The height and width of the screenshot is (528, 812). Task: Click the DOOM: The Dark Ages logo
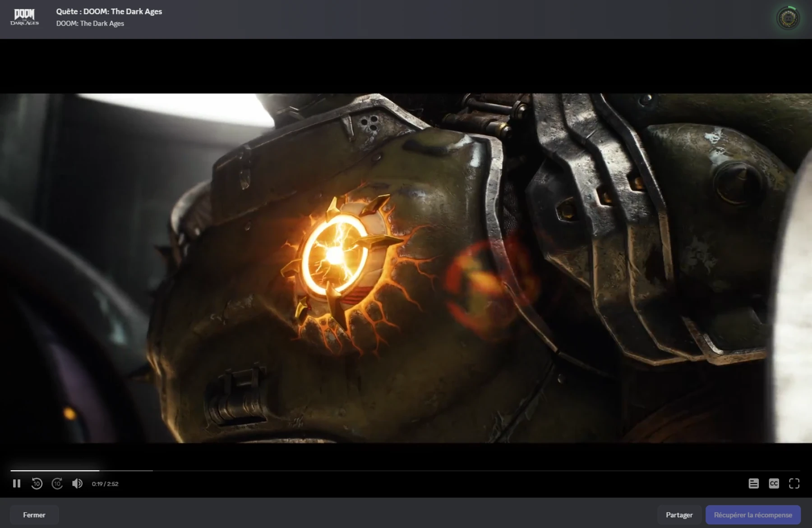[x=26, y=18]
